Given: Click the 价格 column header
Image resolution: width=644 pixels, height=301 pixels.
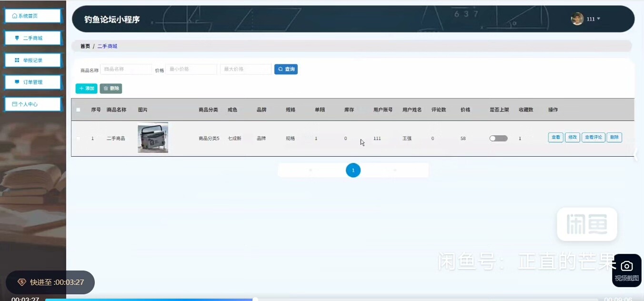Looking at the screenshot, I should (465, 110).
